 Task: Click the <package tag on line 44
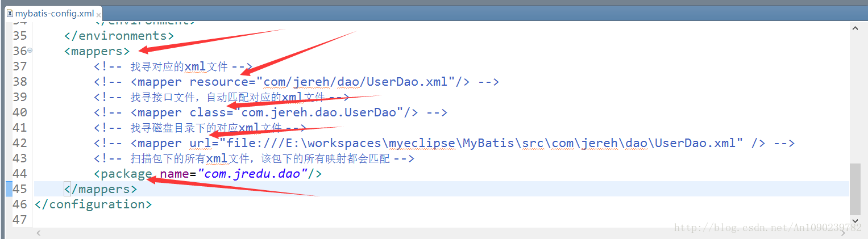[123, 174]
